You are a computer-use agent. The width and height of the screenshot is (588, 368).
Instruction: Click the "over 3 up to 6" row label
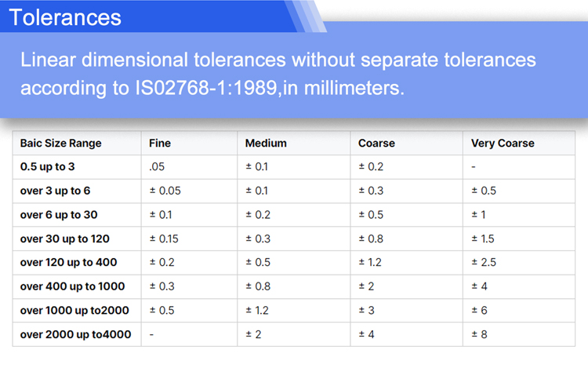pos(55,191)
